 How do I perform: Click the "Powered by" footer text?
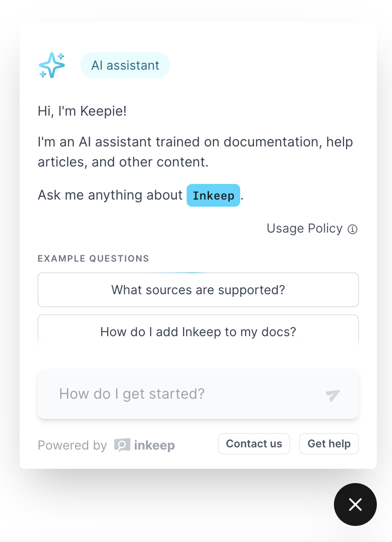72,446
